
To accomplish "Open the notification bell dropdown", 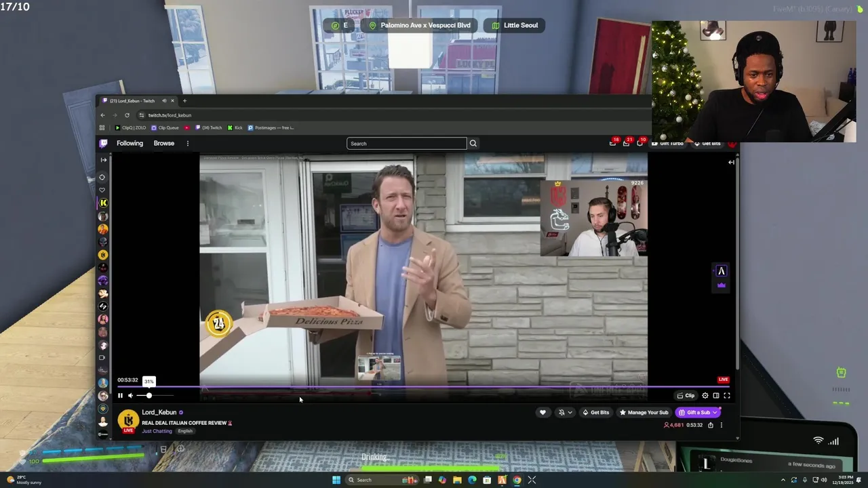I will pyautogui.click(x=565, y=412).
